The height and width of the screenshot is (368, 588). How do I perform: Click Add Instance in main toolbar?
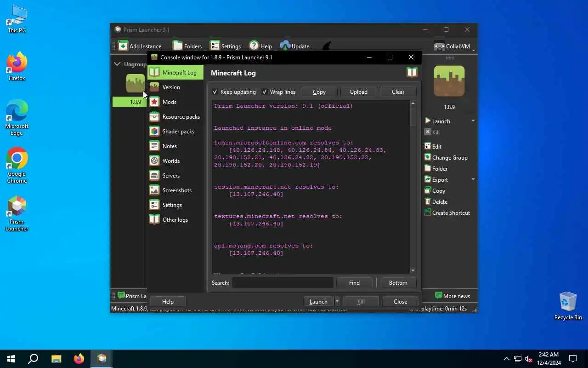coord(140,46)
